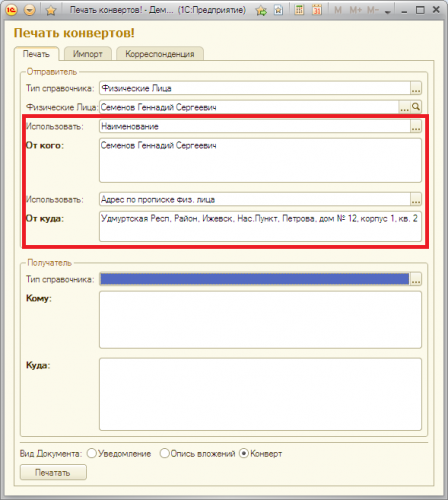Viewport: 448px width, 500px height.
Task: Select the Уведомление radio button
Action: 91,453
